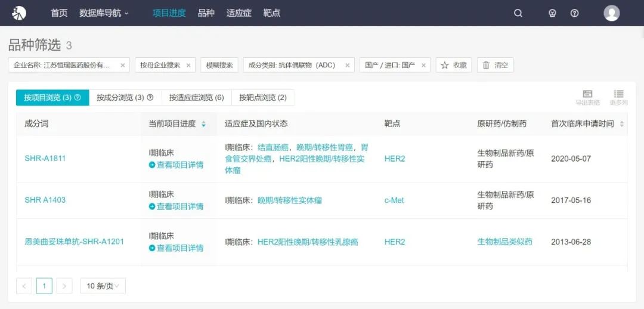The image size is (644, 309).
Task: Click the 结直肠癌 indication link
Action: (x=273, y=147)
